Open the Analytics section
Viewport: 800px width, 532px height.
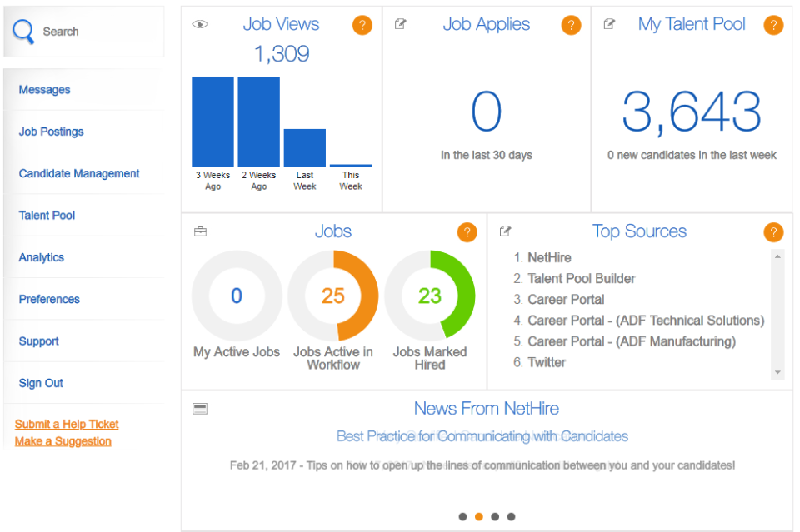(x=41, y=257)
